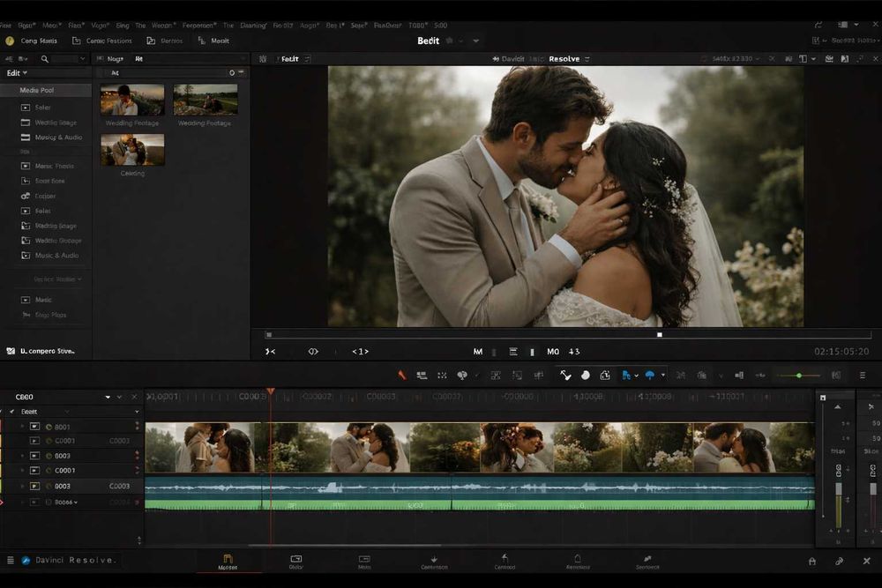Toggle the 8003 track visibility box
The width and height of the screenshot is (882, 588).
[35, 456]
